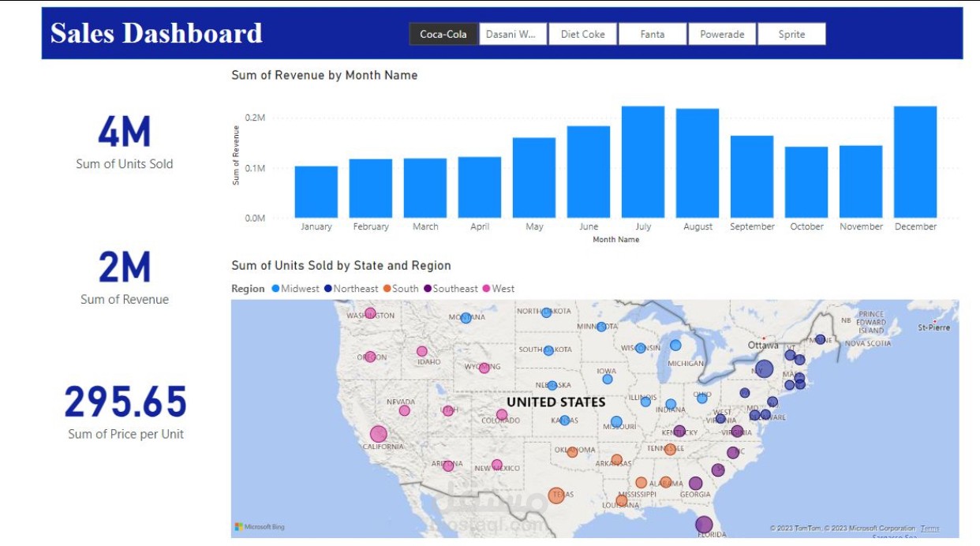Select the Arizona bubble on the map
980x546 pixels.
pos(448,466)
